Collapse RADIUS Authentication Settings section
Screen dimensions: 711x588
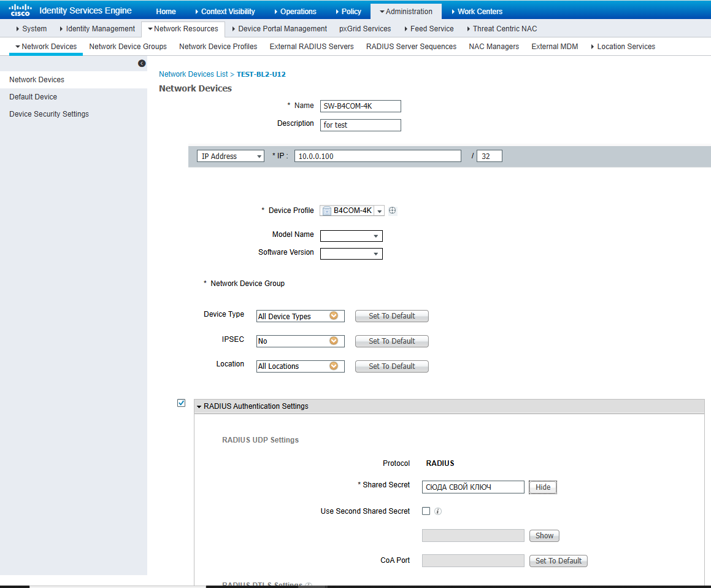pyautogui.click(x=199, y=406)
